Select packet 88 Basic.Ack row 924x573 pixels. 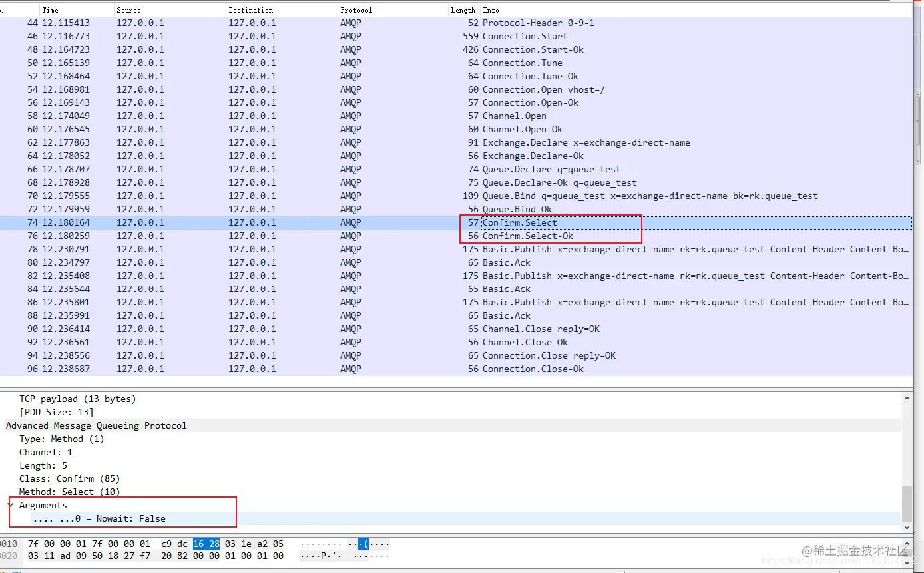(x=456, y=315)
